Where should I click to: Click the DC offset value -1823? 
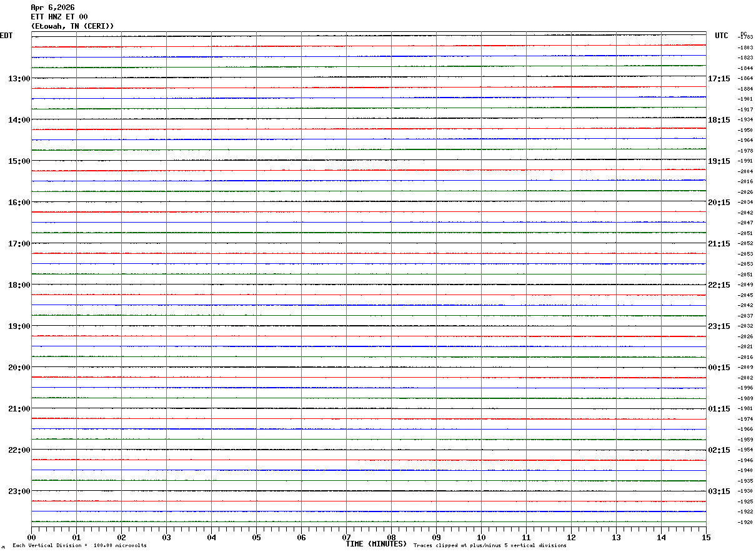[x=745, y=58]
